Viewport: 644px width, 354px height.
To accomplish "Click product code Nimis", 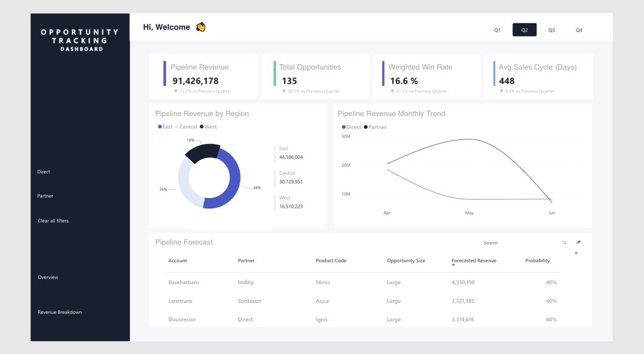I will [323, 282].
